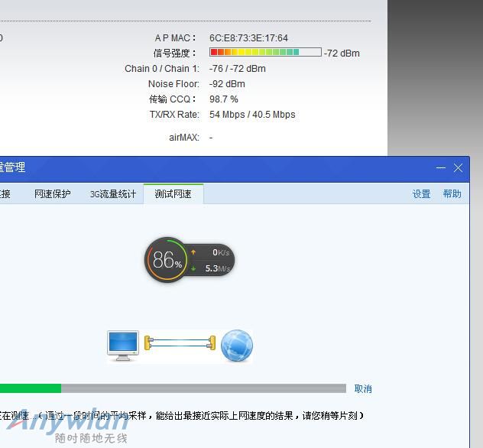The image size is (483, 448).
Task: Click the chain value -76 / -72 dBm
Action: click(237, 68)
